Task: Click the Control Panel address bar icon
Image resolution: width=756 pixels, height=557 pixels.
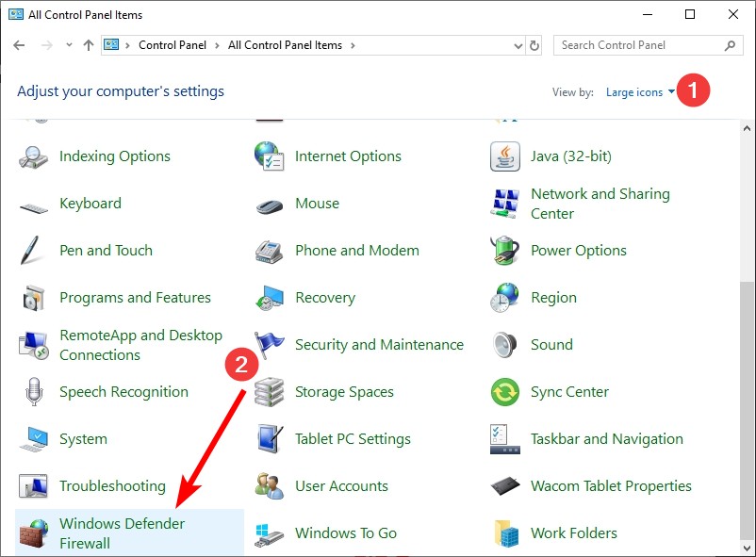Action: tap(111, 45)
